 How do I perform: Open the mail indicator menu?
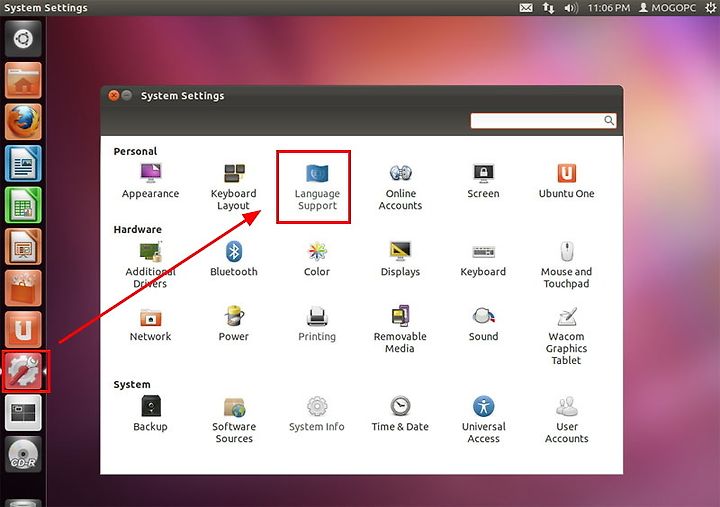click(526, 8)
